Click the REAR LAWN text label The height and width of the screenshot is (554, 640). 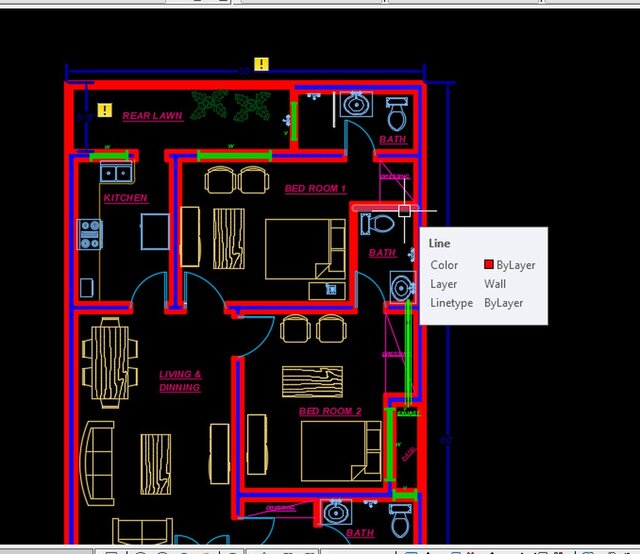[x=152, y=116]
